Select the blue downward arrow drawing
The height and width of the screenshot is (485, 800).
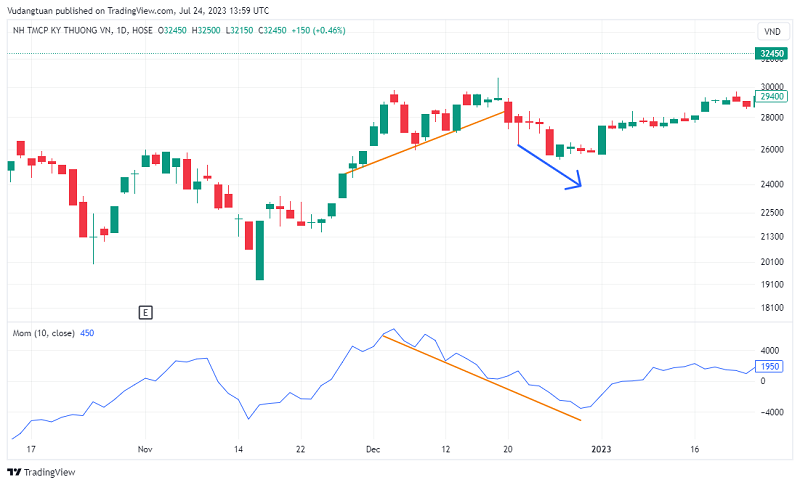point(549,167)
